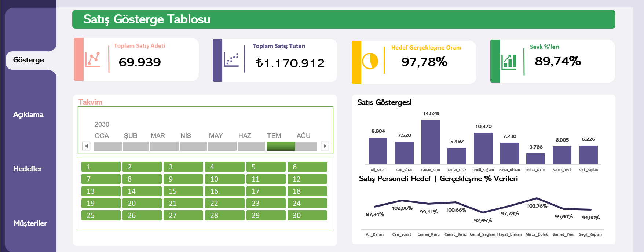Select day 2 in the day slicer
The image size is (644, 252).
(x=142, y=167)
